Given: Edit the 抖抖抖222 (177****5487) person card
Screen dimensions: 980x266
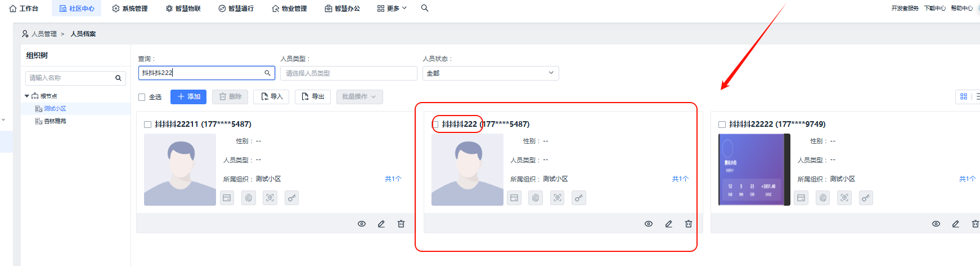Looking at the screenshot, I should [669, 224].
